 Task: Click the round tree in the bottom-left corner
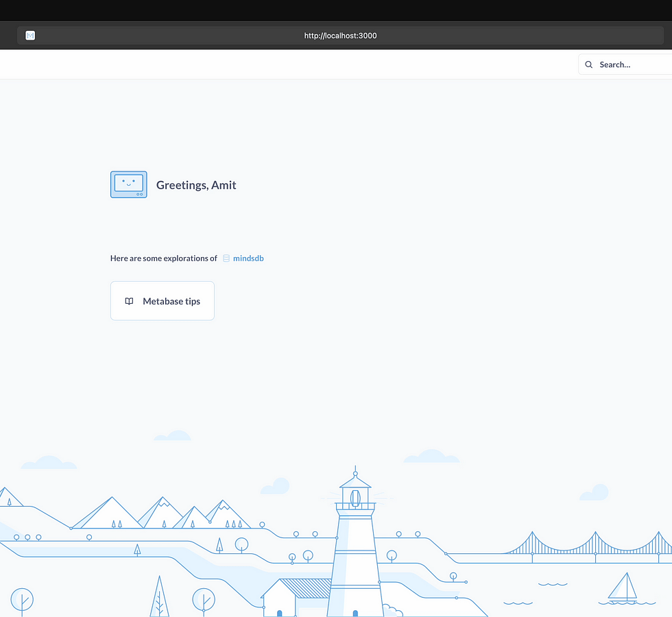click(x=22, y=601)
